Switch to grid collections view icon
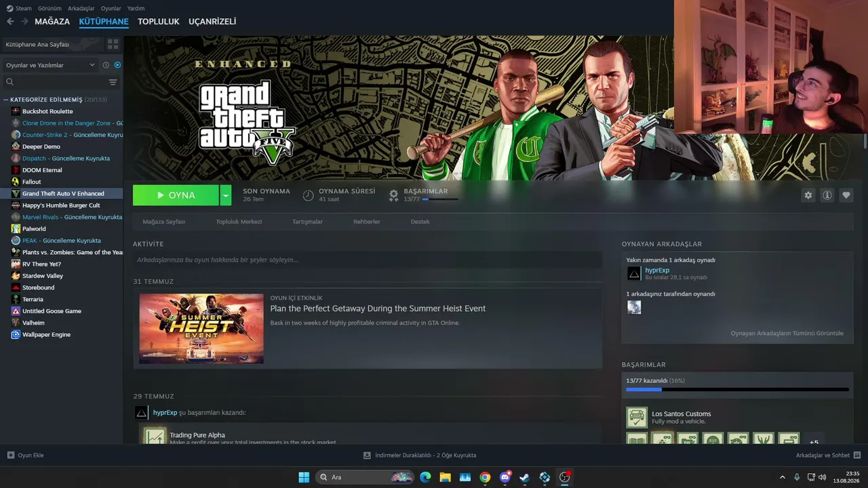This screenshot has height=488, width=868. coord(113,44)
